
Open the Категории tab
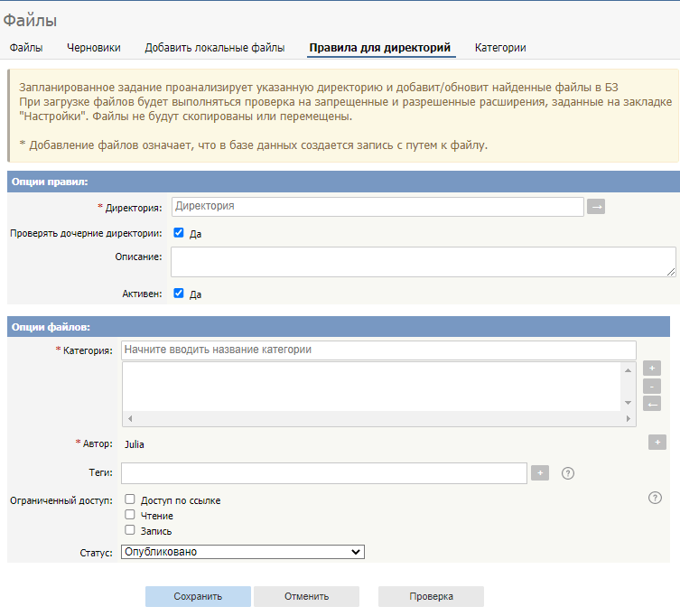[x=500, y=48]
